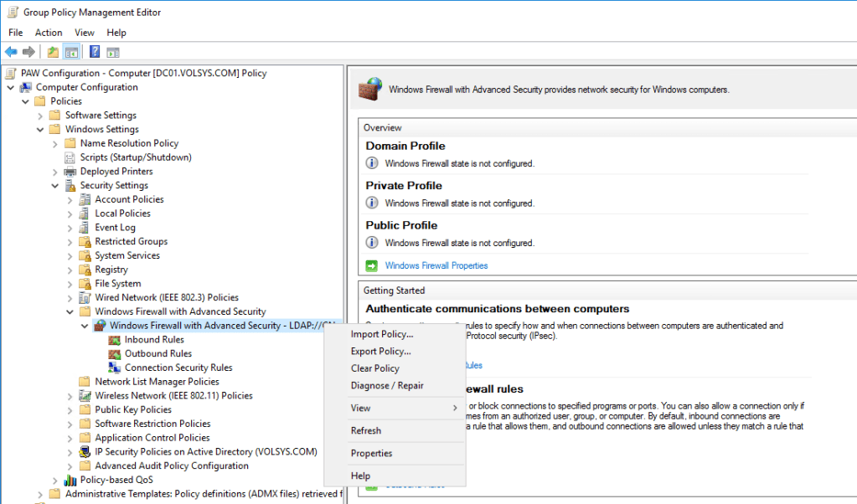Click the Show/Hide Action Pane icon

point(113,52)
